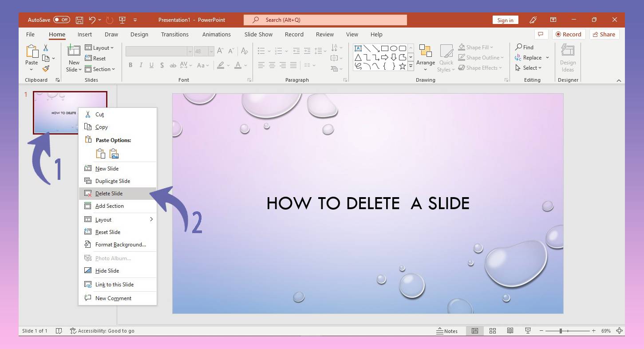Screen dimensions: 644x349
Task: Click the Center text alignment icon
Action: [272, 65]
